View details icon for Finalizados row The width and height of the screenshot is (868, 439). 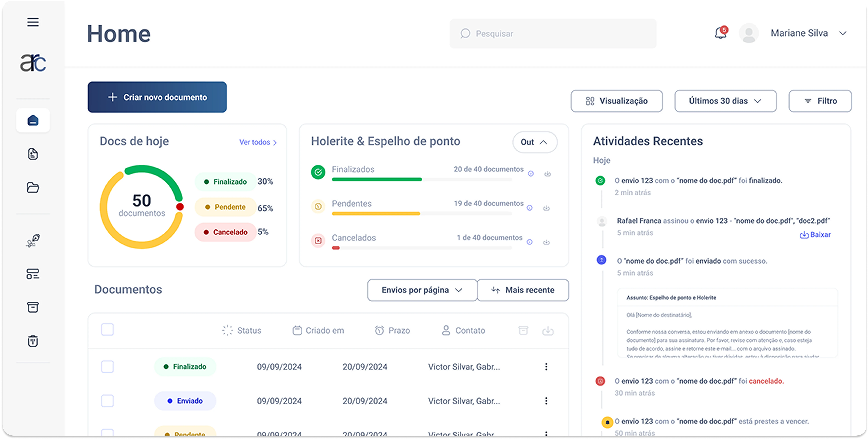[531, 174]
